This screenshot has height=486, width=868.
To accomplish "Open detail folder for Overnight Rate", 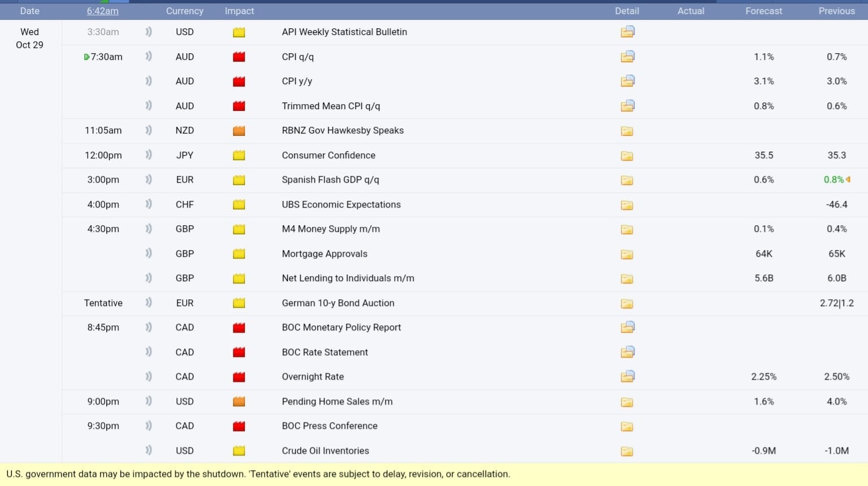I will 627,377.
